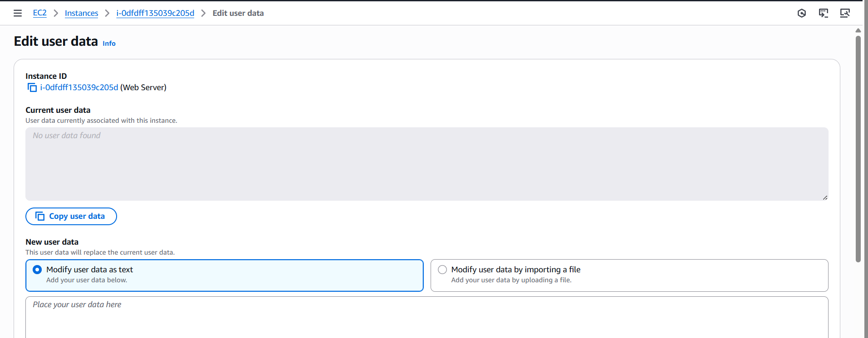Select Modify user data by importing a file
868x338 pixels.
(442, 270)
